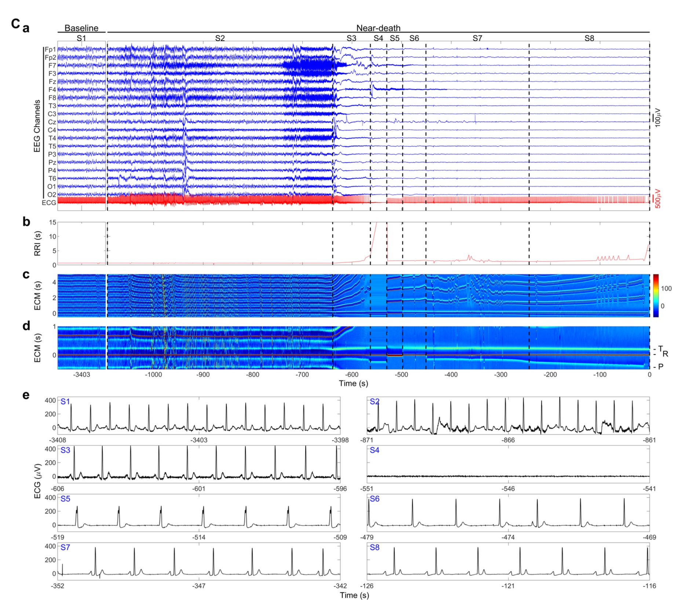
Task: Click the RRI (s) y-axis label
Action: (37, 243)
